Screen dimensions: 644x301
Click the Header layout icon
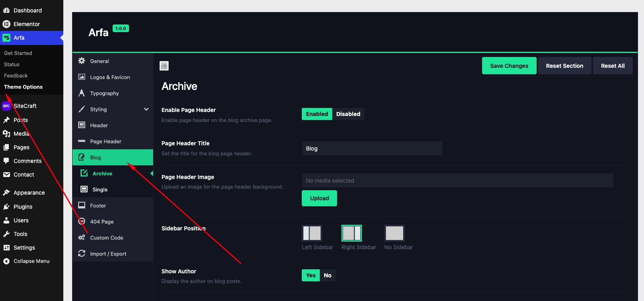(x=82, y=125)
